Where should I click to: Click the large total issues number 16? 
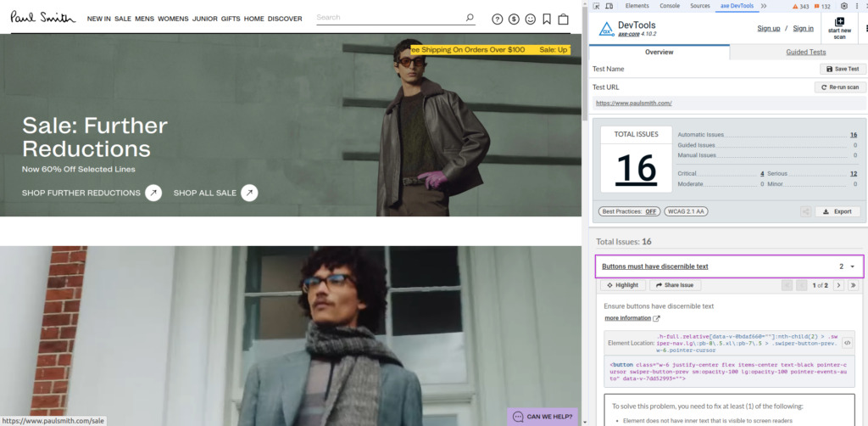click(636, 168)
